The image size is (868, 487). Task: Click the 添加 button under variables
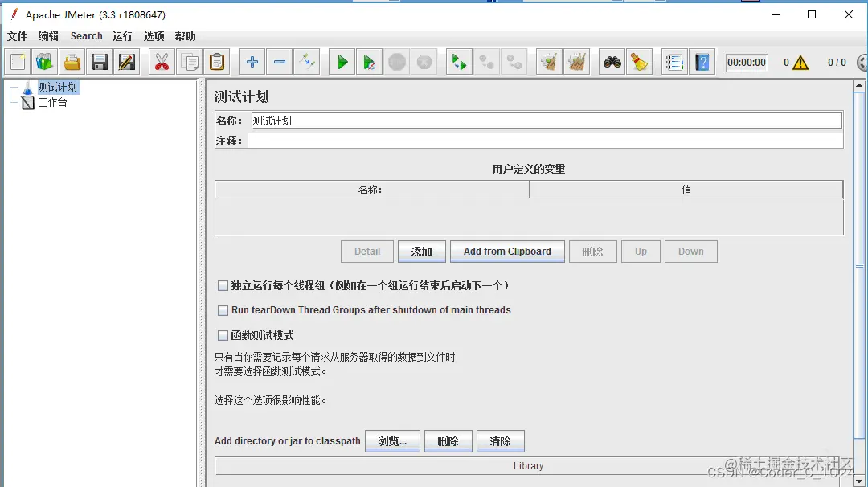pyautogui.click(x=422, y=252)
